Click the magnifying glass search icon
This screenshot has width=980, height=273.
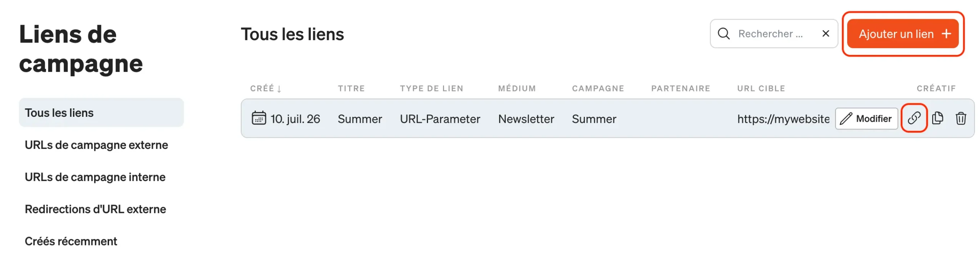pos(723,34)
